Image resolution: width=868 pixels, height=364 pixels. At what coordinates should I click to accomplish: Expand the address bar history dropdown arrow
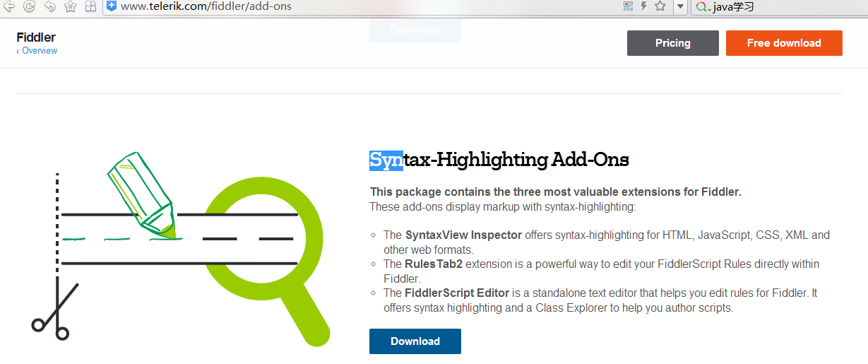click(x=680, y=6)
